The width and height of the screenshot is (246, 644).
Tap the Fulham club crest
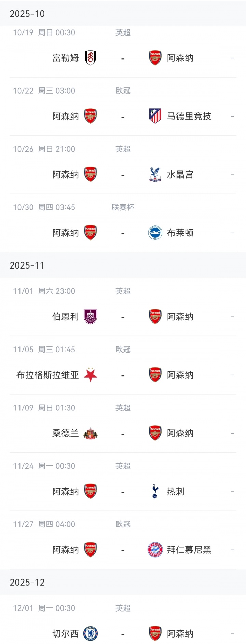tap(91, 58)
